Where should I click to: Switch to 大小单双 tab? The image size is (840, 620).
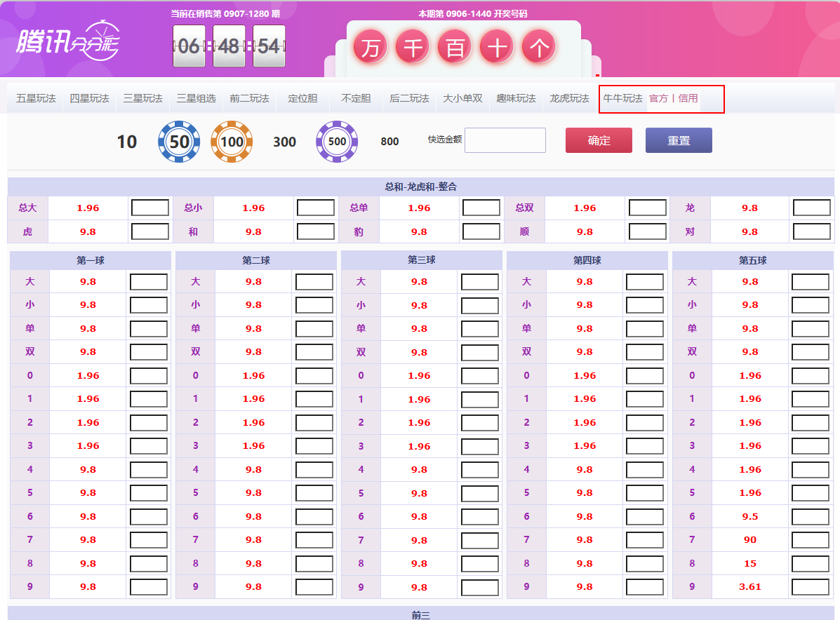[463, 98]
